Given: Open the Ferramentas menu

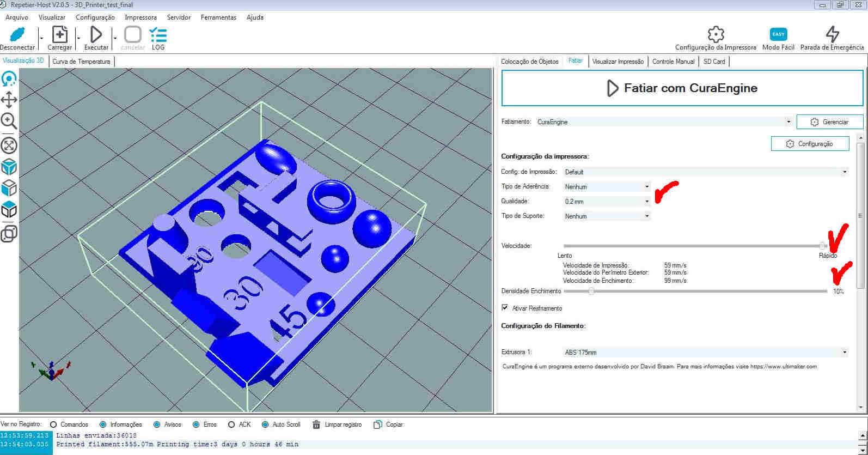Looking at the screenshot, I should pyautogui.click(x=218, y=17).
